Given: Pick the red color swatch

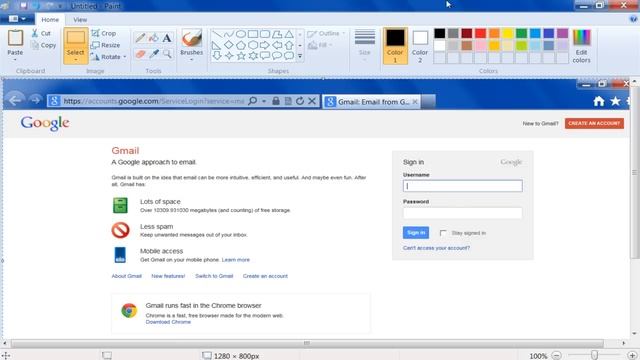Looking at the screenshot, I should coord(480,33).
